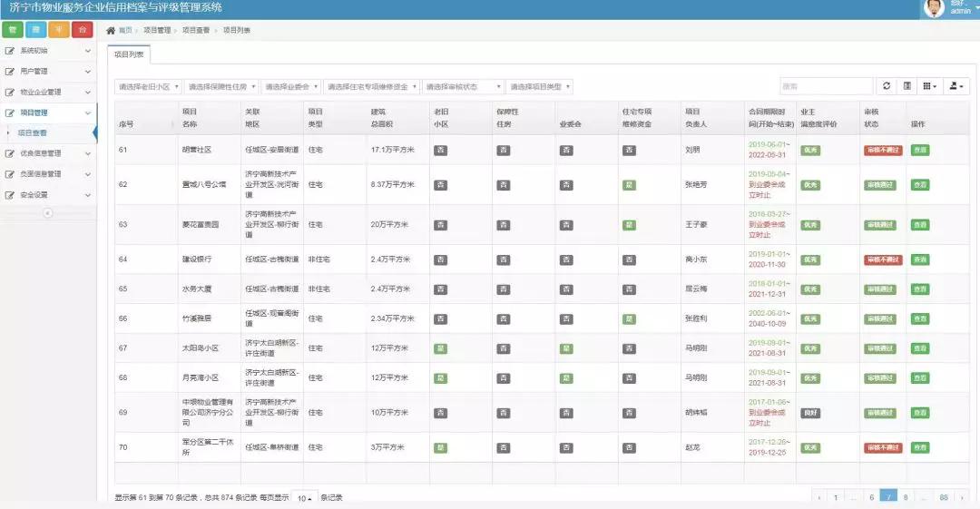Click project name 竹溪雅居
This screenshot has width=980, height=509.
(197, 318)
